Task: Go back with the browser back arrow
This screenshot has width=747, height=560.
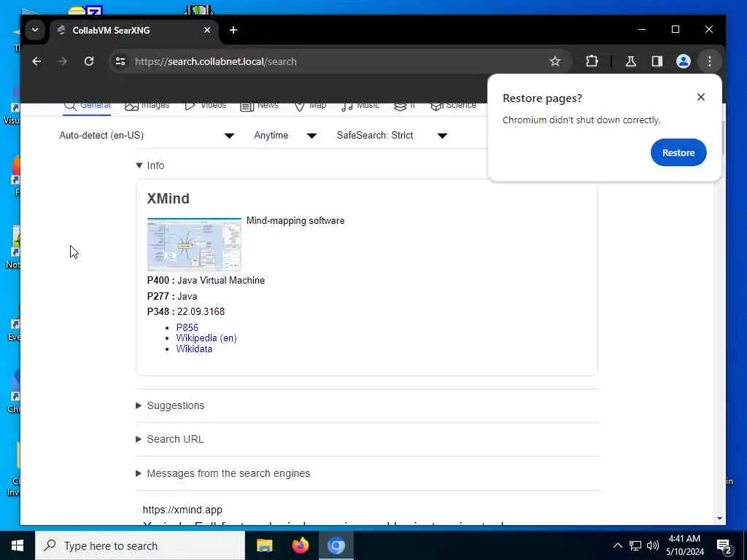Action: [x=36, y=61]
